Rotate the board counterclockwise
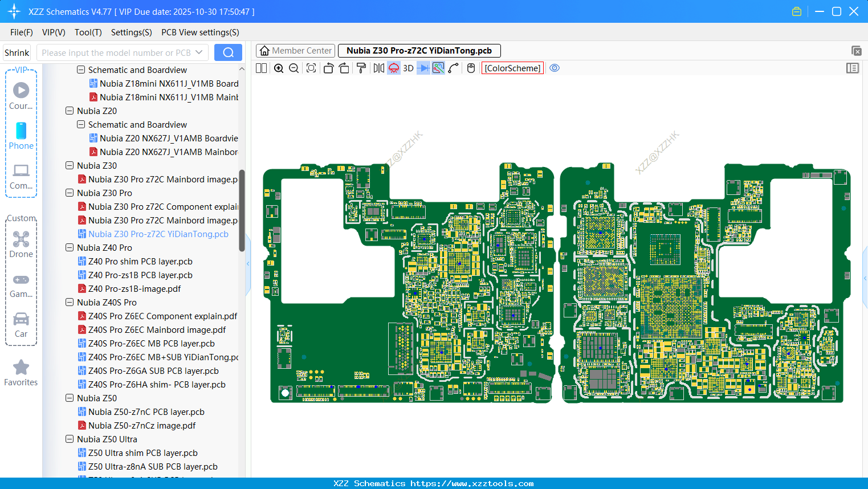The width and height of the screenshot is (868, 489). pyautogui.click(x=328, y=68)
